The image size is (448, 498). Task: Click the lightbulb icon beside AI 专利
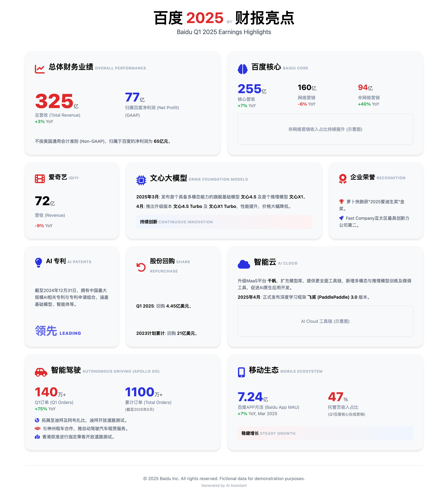[38, 262]
